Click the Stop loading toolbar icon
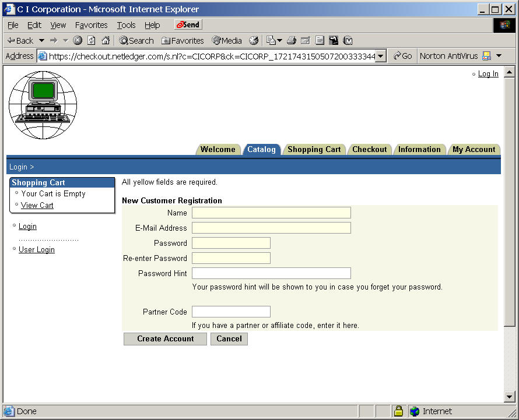Image resolution: width=519 pixels, height=420 pixels. pos(78,41)
